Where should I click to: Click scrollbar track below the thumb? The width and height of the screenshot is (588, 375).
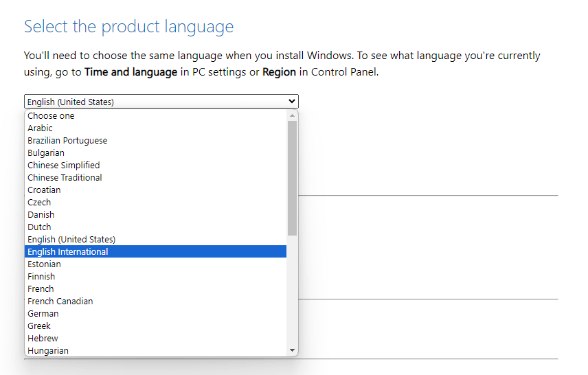[292, 291]
